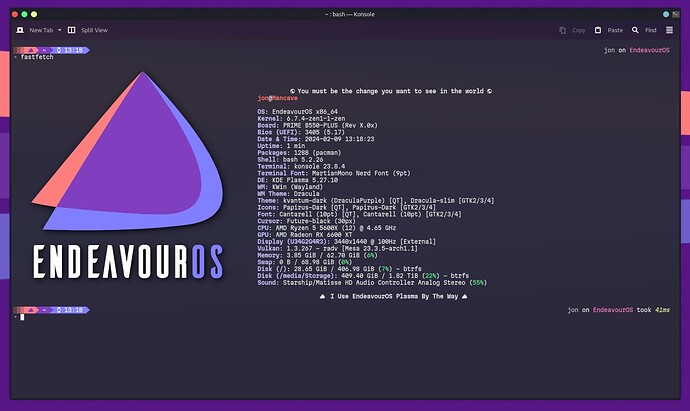
Task: Click the green window control button
Action: (24, 14)
